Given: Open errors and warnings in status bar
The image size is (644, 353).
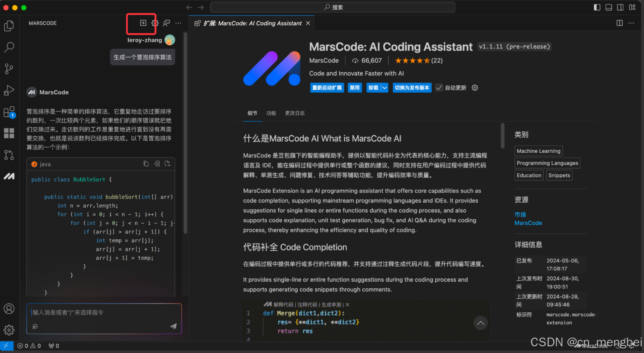Looking at the screenshot, I should 29,346.
